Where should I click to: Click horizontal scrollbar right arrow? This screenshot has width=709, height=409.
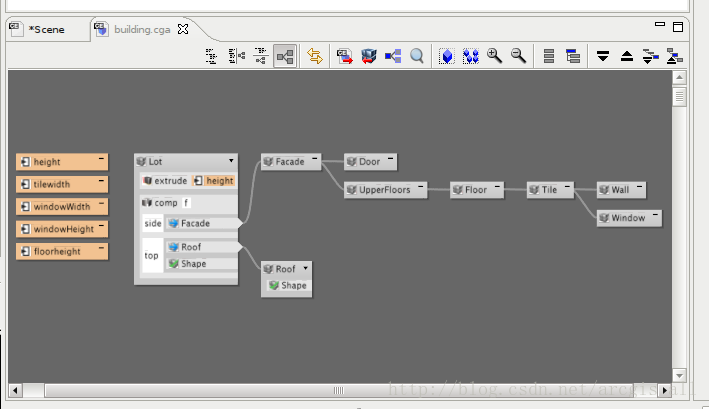[x=665, y=390]
